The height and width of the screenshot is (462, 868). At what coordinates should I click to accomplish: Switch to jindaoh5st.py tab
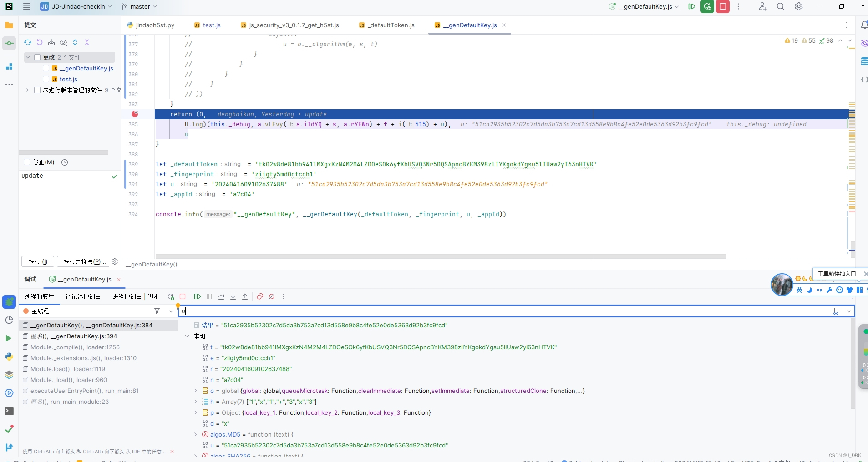[151, 25]
